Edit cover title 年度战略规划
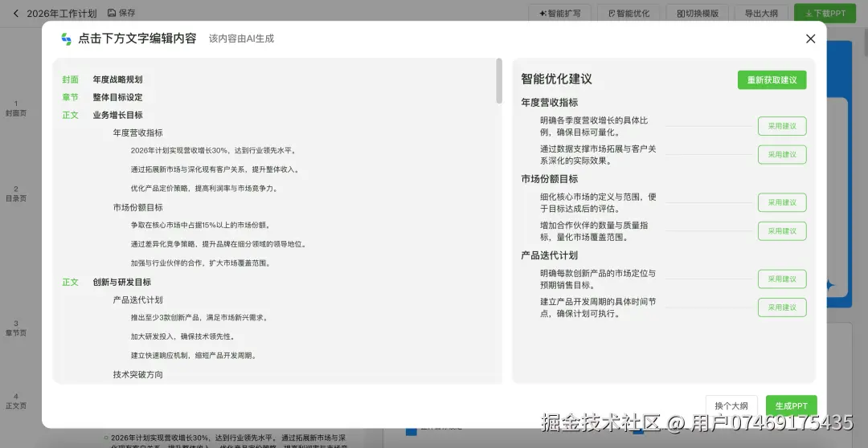868x448 pixels. [x=118, y=79]
